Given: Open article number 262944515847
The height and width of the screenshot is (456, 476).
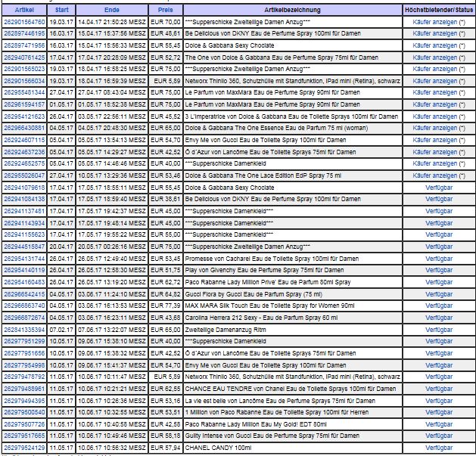Looking at the screenshot, I should pyautogui.click(x=24, y=247).
